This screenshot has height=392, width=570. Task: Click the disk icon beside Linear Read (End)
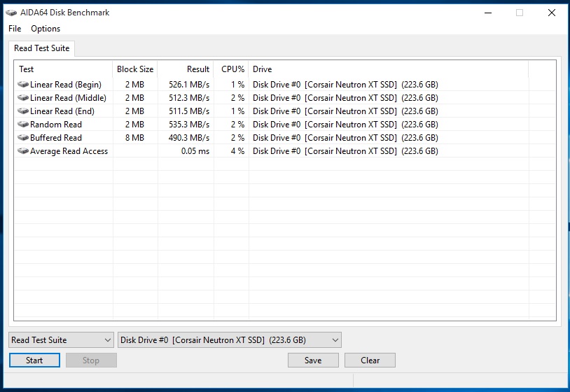(23, 111)
